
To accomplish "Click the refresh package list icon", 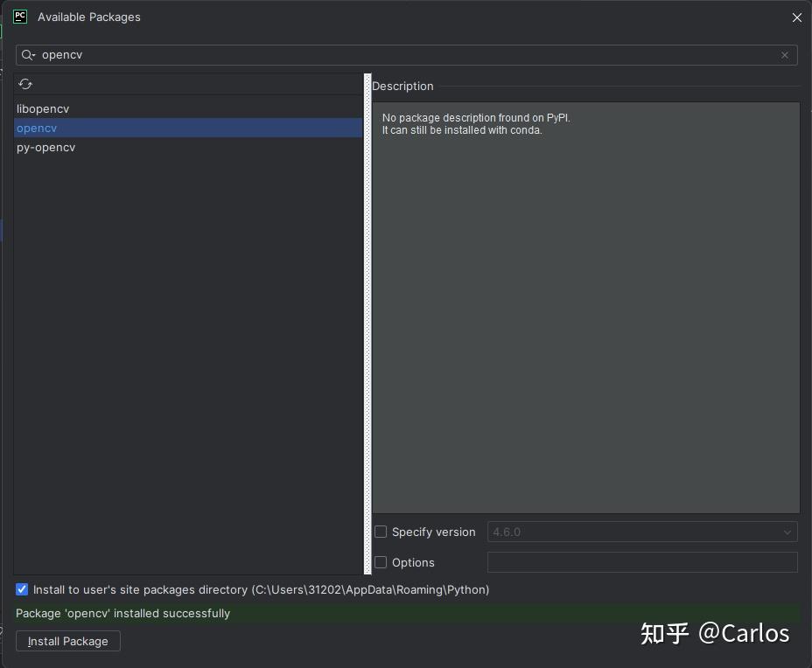I will [25, 83].
